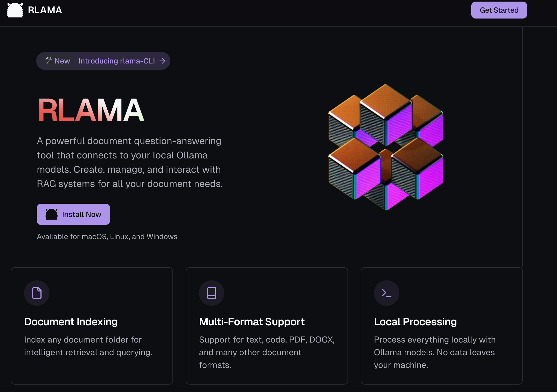
Task: Select the RLAMA heading text
Action: point(90,110)
